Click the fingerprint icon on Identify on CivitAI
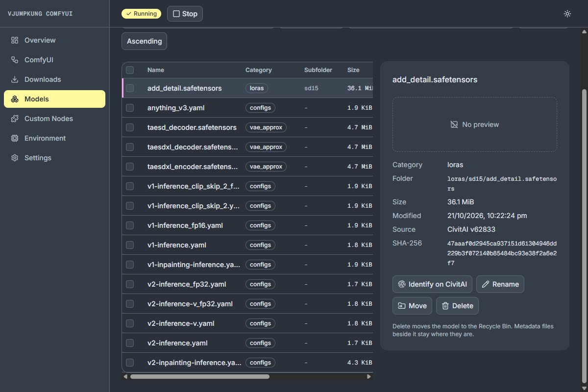 402,284
